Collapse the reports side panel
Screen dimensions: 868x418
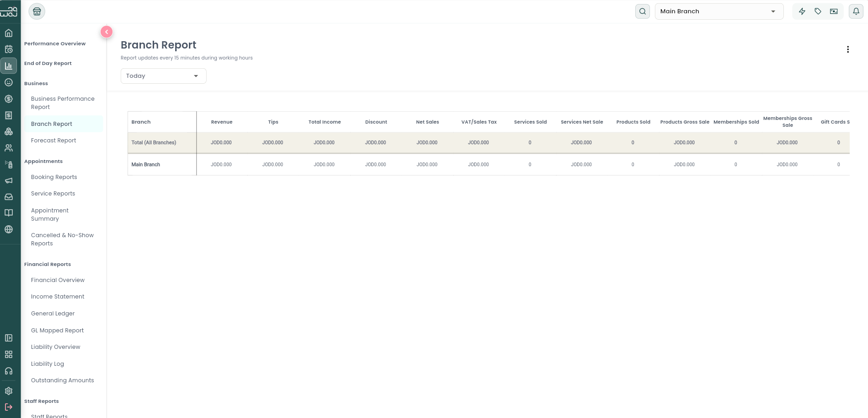pyautogui.click(x=107, y=32)
